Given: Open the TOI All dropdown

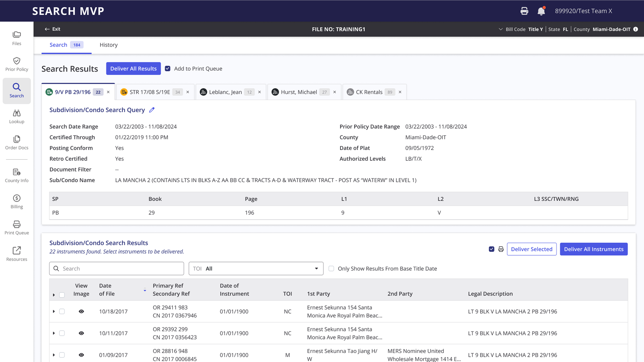Looking at the screenshot, I should coord(256,268).
